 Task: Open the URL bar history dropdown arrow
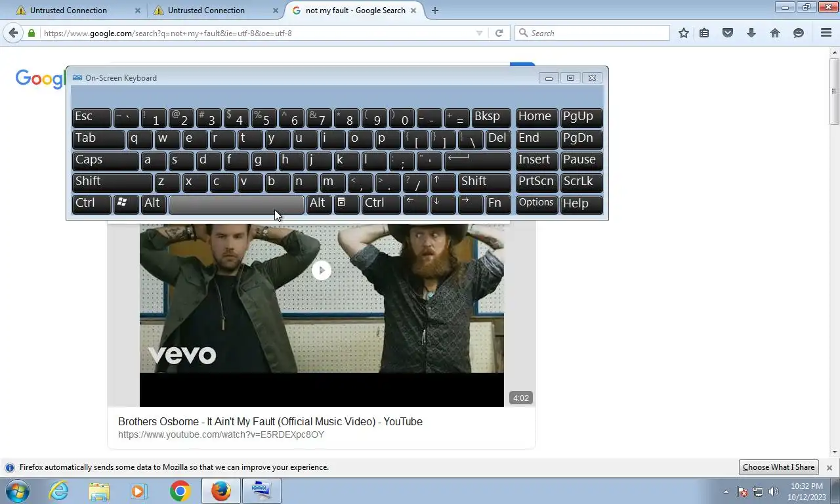point(479,33)
